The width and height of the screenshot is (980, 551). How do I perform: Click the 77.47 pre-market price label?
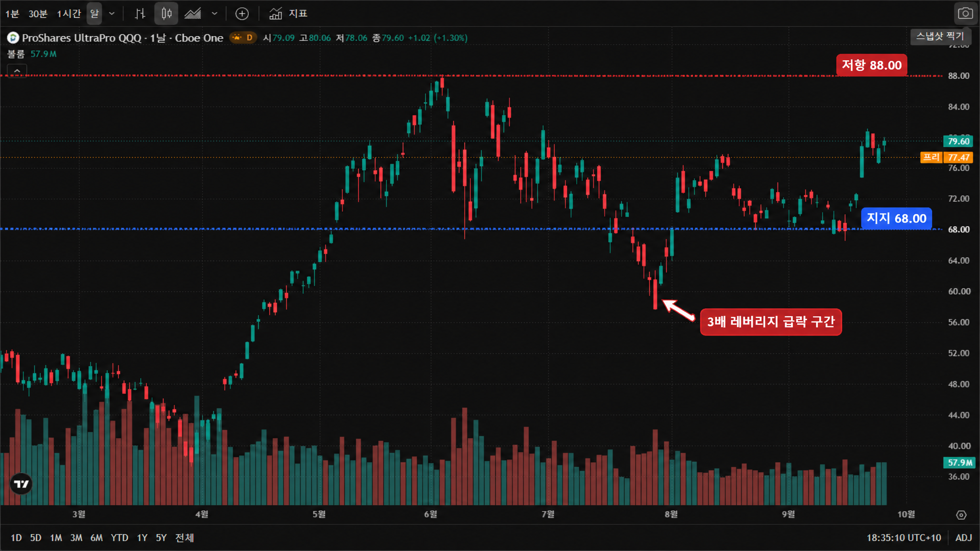(958, 157)
